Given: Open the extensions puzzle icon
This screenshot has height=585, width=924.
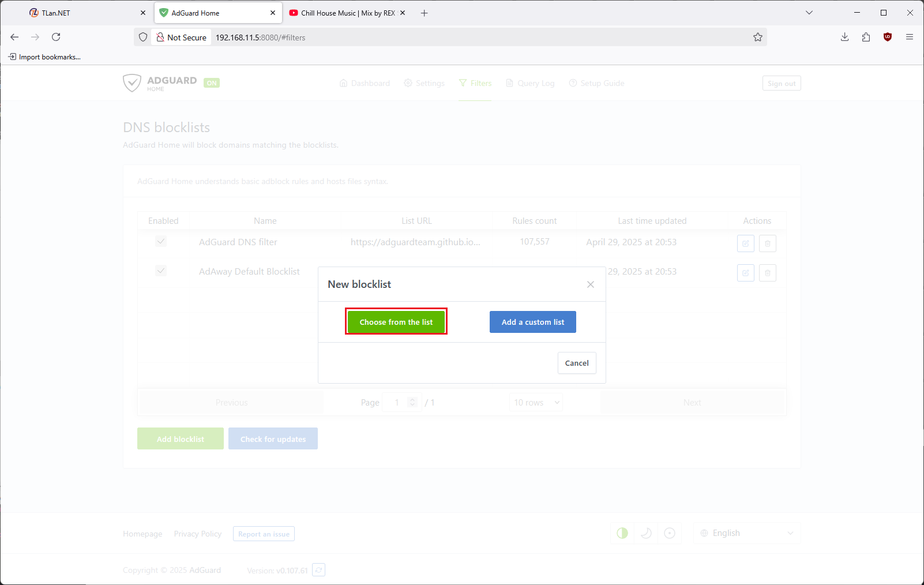Looking at the screenshot, I should (x=866, y=37).
